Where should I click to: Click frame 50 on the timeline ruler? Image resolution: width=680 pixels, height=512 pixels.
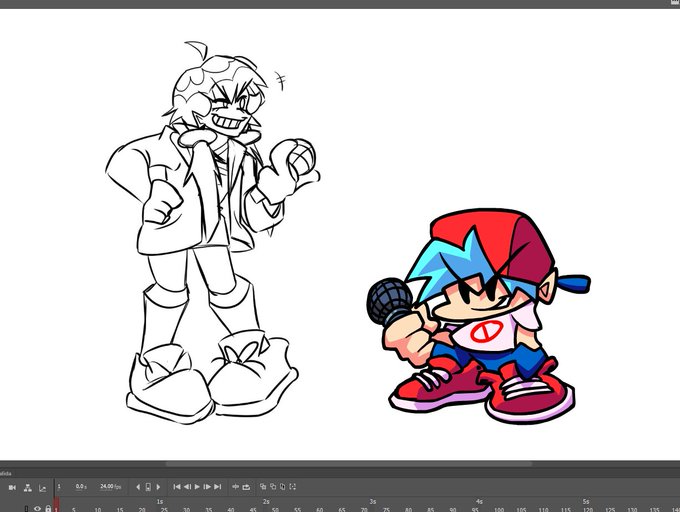coord(275,509)
